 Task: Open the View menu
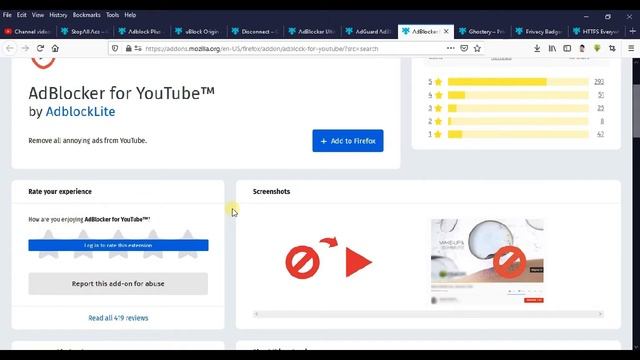(x=38, y=15)
